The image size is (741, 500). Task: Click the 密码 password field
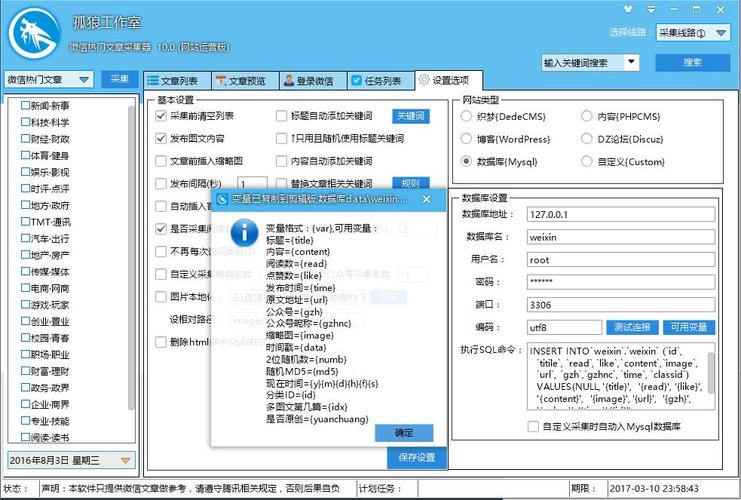tap(621, 282)
